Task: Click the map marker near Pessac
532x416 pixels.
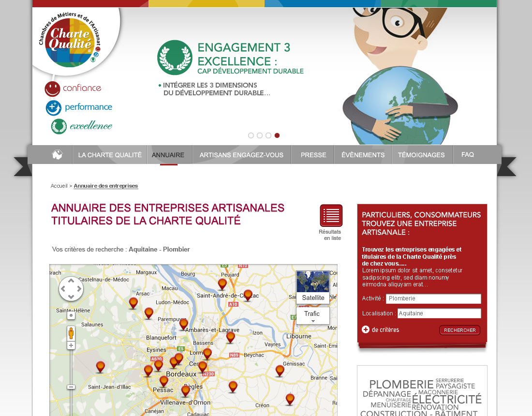Action: tap(163, 381)
